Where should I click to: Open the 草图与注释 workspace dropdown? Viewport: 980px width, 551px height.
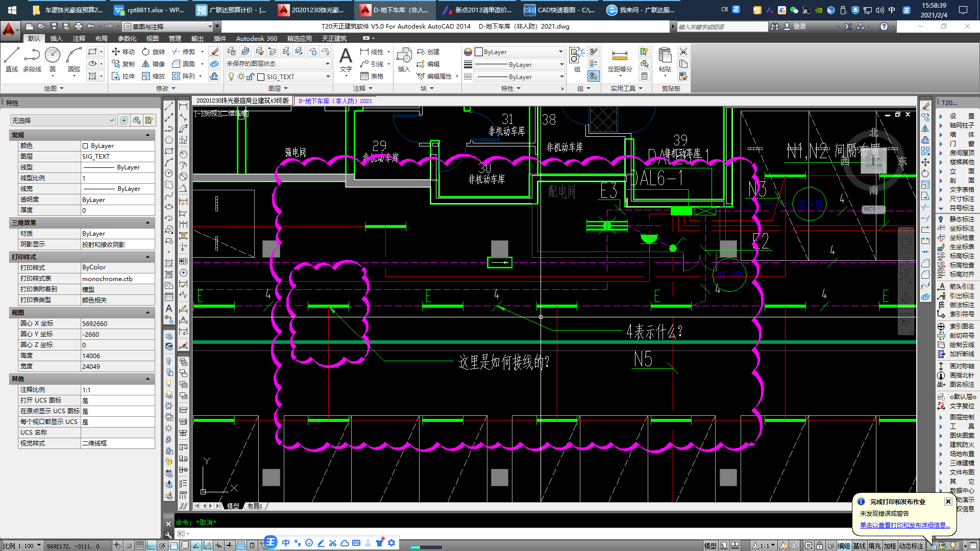pos(167,26)
